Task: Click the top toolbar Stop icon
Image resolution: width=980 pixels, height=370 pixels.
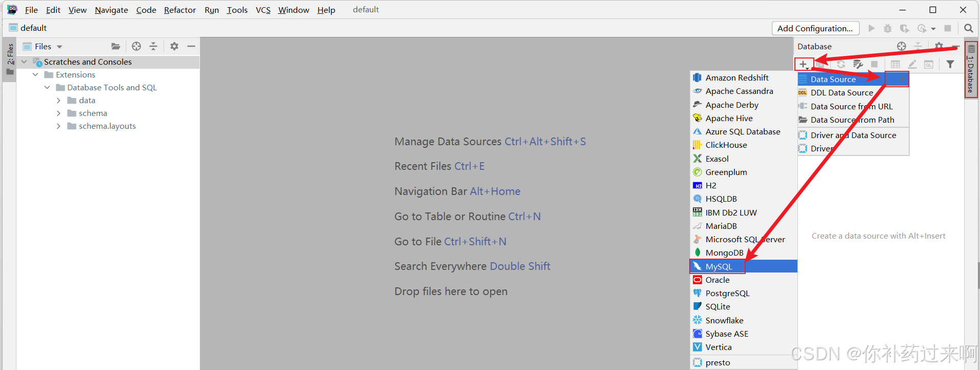Action: coord(948,28)
